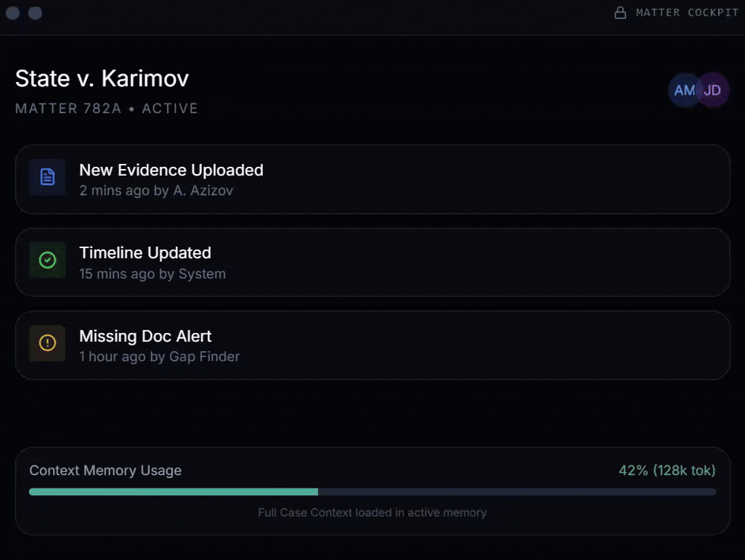Open the Timeline Updated entry
Screen dimensions: 745x560
click(145, 252)
